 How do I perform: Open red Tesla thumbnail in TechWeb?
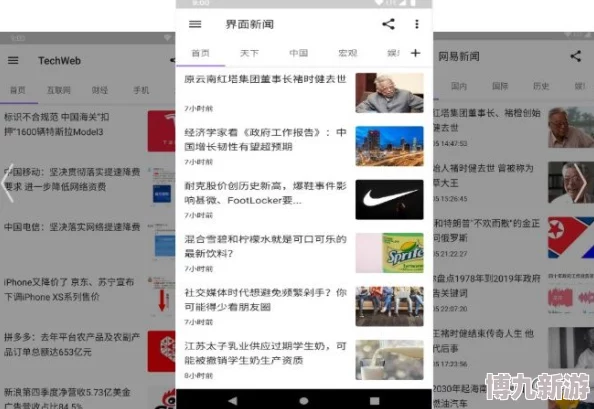pyautogui.click(x=162, y=131)
